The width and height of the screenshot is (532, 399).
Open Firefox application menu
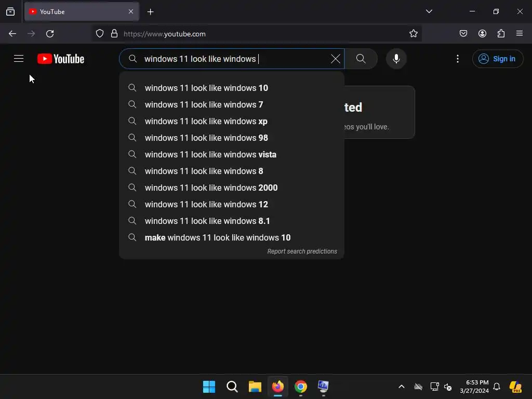point(520,33)
